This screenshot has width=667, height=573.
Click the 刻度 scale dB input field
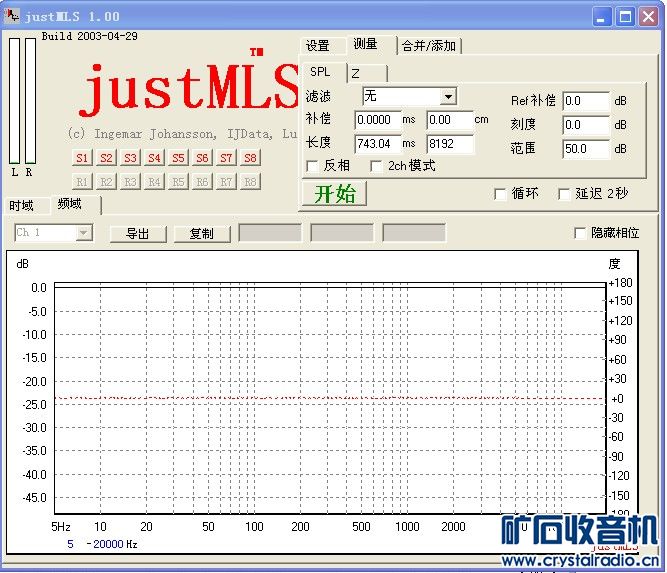[x=586, y=125]
